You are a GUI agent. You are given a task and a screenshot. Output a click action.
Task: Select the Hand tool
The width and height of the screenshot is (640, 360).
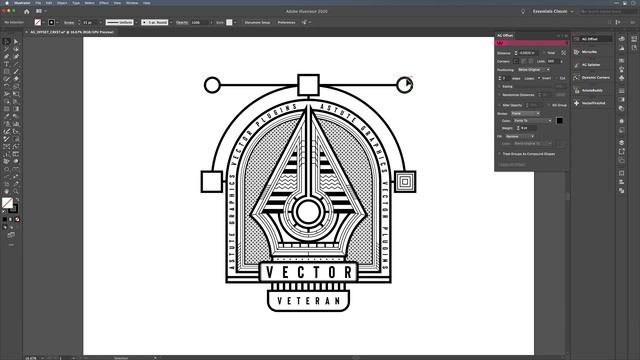[6, 191]
